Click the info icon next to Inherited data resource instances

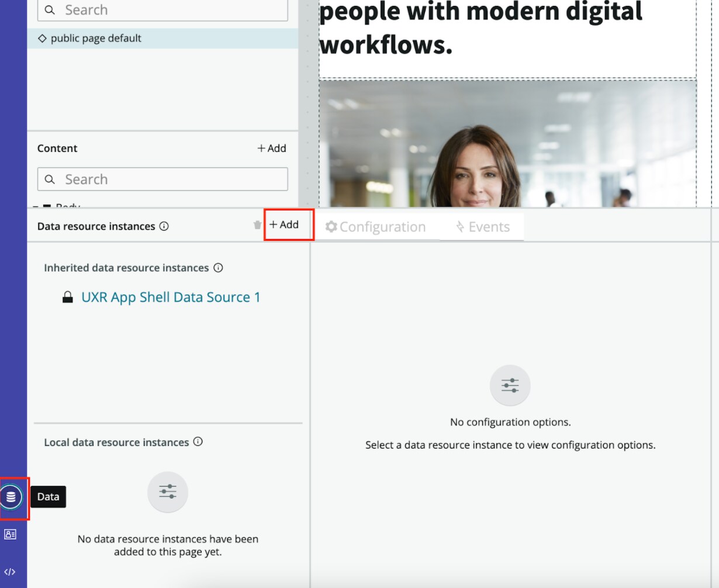coord(217,268)
